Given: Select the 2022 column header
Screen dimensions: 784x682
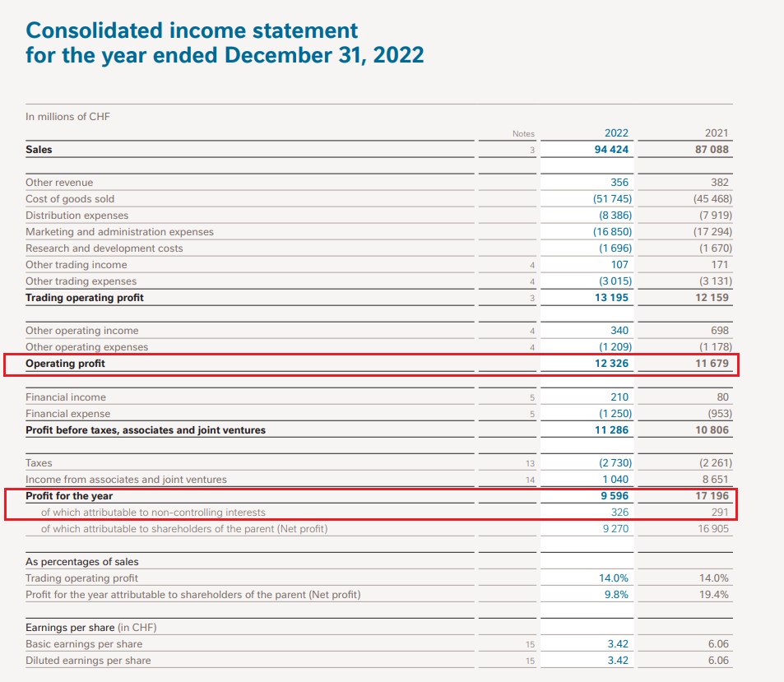Looking at the screenshot, I should (616, 133).
